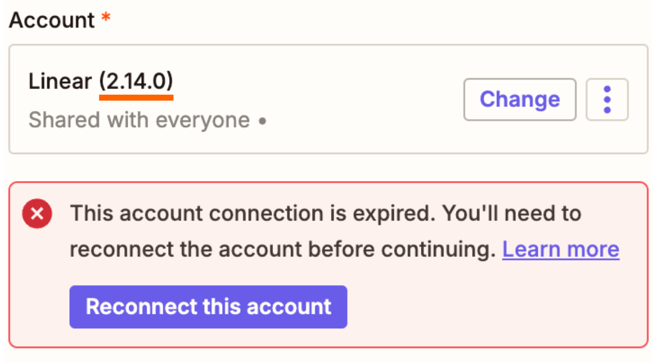Image resolution: width=659 pixels, height=363 pixels.
Task: Open the Learn more link
Action: [x=561, y=250]
